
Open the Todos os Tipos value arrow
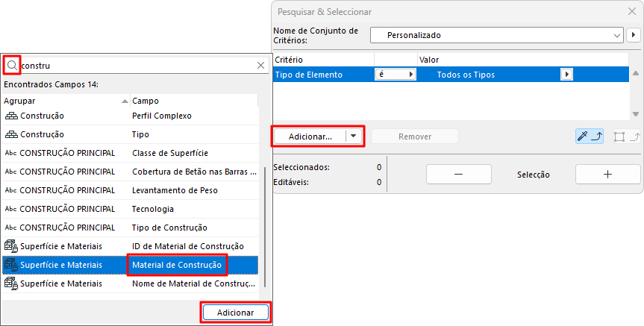(x=567, y=75)
